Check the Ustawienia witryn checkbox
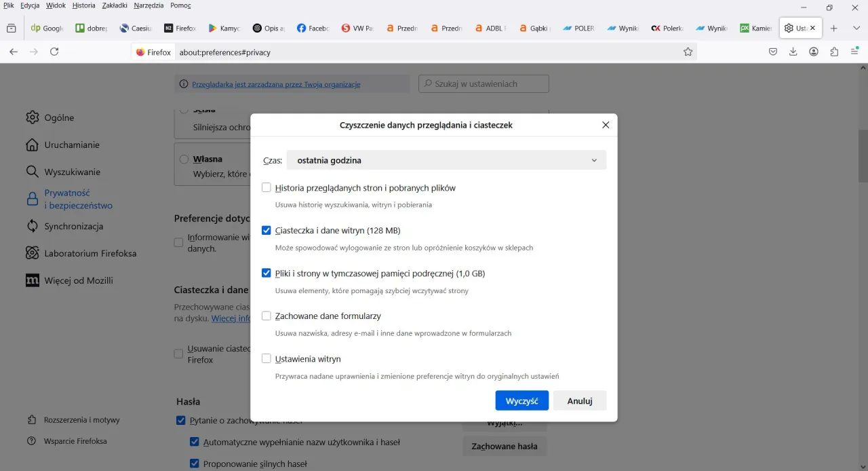Image resolution: width=868 pixels, height=471 pixels. pos(267,359)
